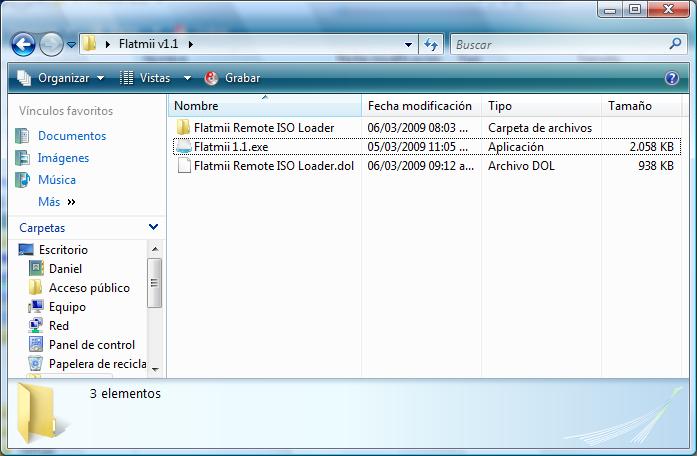Click the magnifier search icon
The width and height of the screenshot is (697, 456).
pos(675,44)
